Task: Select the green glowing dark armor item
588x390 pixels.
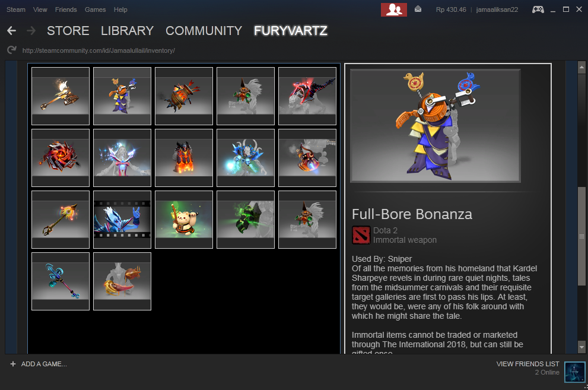Action: (x=246, y=220)
